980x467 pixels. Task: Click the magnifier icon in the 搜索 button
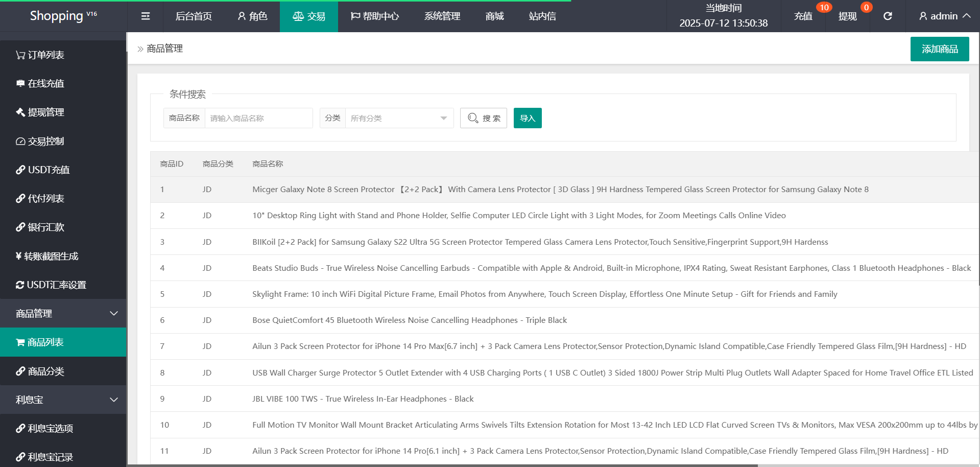pyautogui.click(x=473, y=118)
